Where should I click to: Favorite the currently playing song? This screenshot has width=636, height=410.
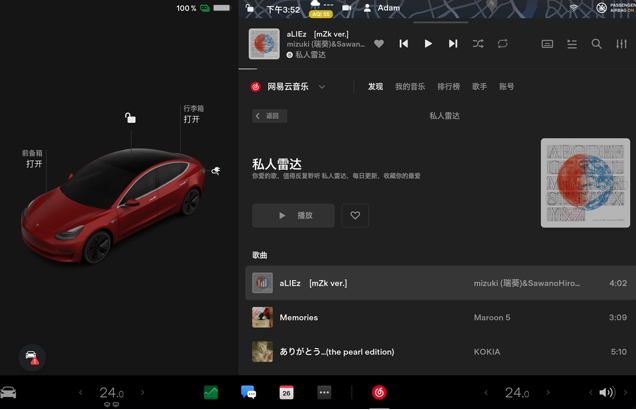pos(379,44)
